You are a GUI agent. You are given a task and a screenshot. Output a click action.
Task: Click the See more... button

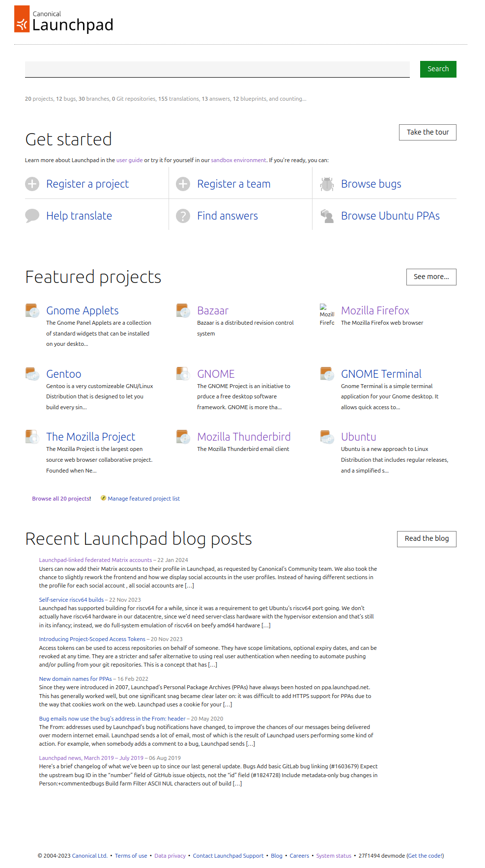tap(431, 277)
